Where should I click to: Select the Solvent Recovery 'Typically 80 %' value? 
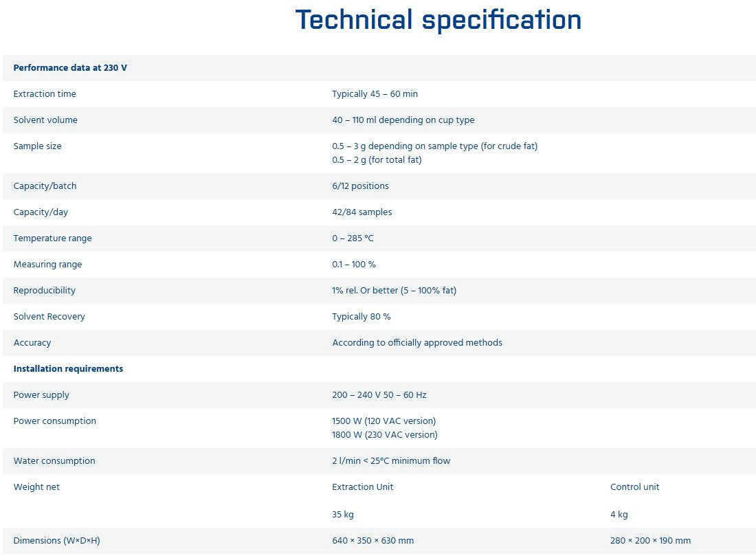click(361, 317)
